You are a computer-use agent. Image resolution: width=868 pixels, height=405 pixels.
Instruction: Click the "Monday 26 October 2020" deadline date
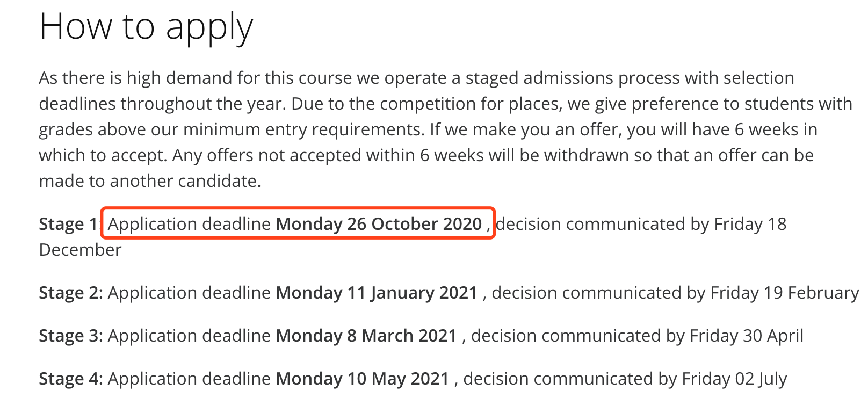click(379, 224)
